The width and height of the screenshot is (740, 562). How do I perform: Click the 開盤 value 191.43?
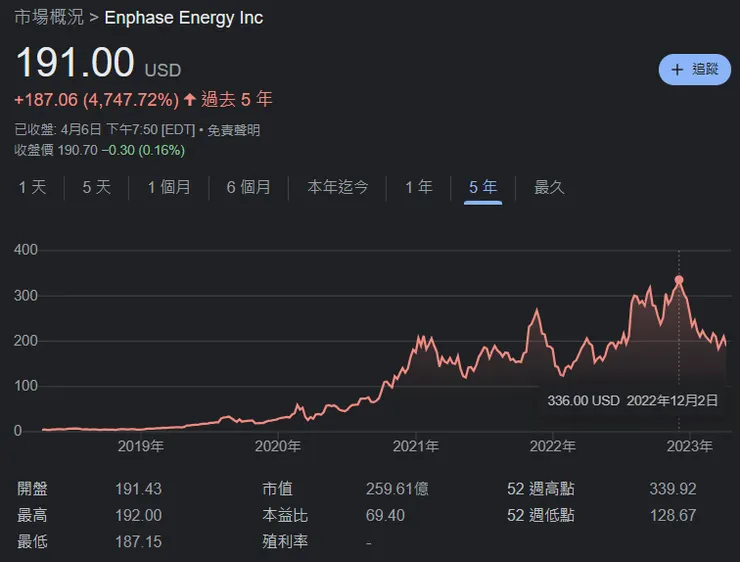pos(138,489)
